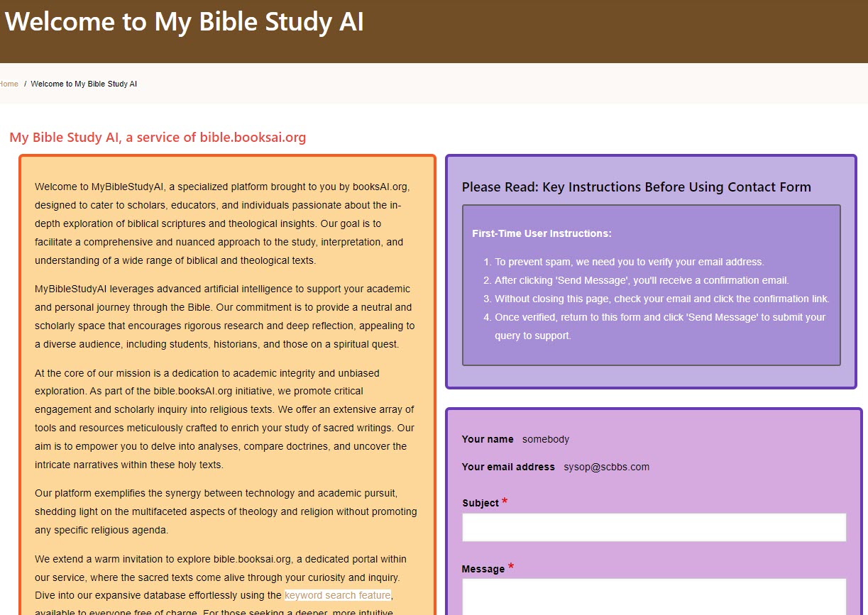Click instruction 'After clicking Send Message, you'll receive'
The height and width of the screenshot is (615, 868).
pyautogui.click(x=642, y=280)
